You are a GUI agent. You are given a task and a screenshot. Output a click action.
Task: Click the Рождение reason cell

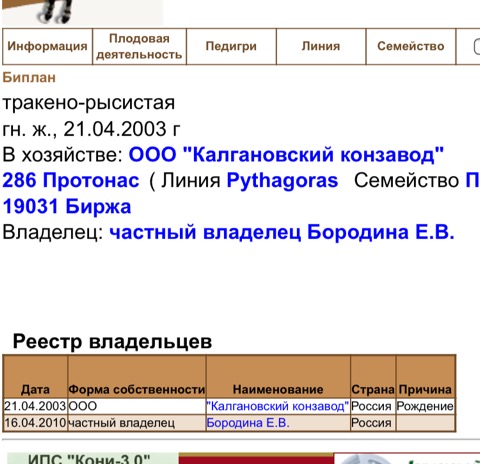(425, 406)
